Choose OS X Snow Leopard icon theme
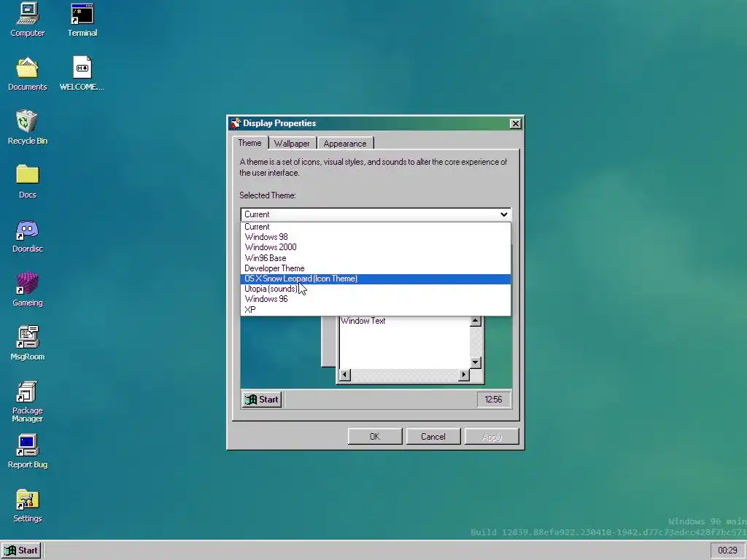This screenshot has width=747, height=560. [x=376, y=279]
